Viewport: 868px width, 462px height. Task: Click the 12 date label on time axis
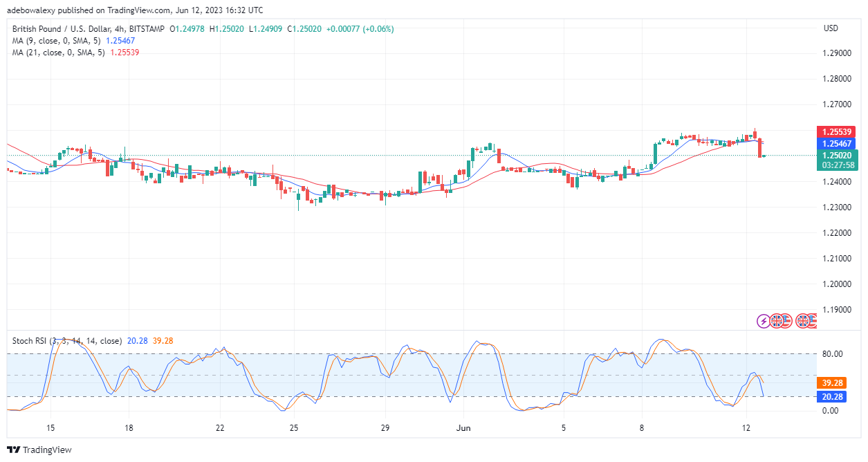tap(746, 429)
